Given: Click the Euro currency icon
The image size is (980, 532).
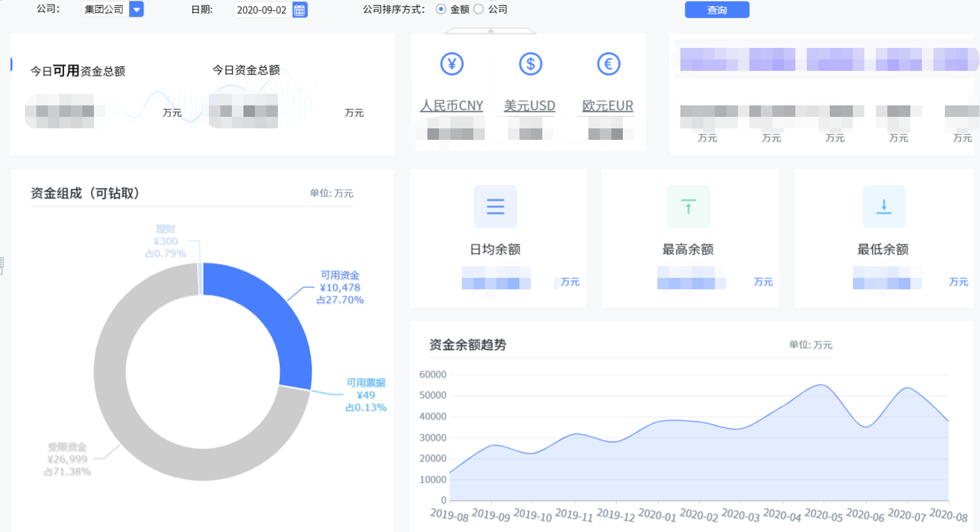Looking at the screenshot, I should tap(608, 64).
